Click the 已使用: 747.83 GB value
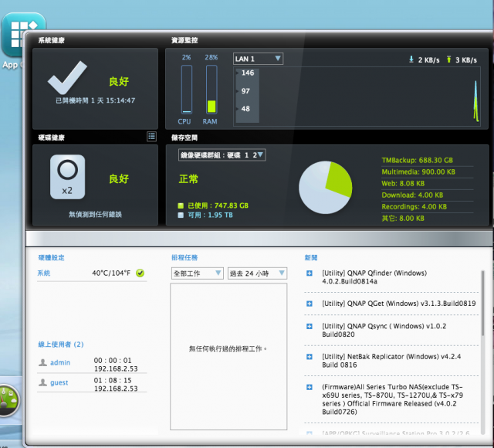Image resolution: width=494 pixels, height=448 pixels. (218, 205)
